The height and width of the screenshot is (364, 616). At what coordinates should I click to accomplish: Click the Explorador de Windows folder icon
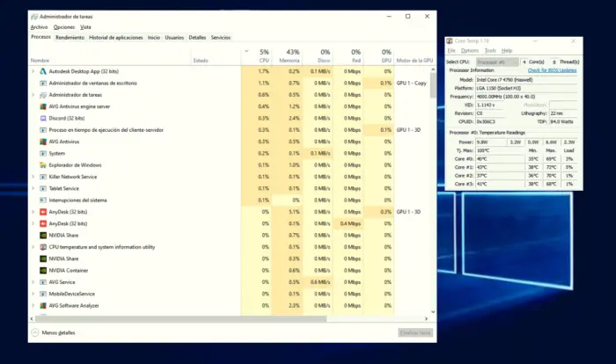click(43, 165)
